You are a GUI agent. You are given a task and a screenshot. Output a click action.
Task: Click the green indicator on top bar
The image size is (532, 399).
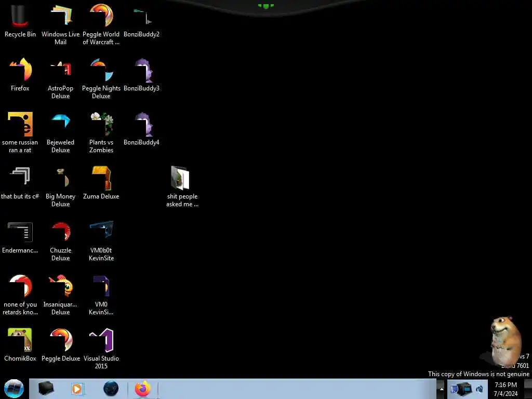[x=265, y=6]
